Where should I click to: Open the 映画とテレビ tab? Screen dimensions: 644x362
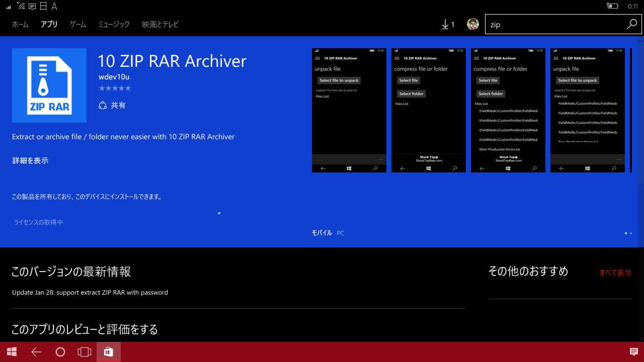pyautogui.click(x=160, y=24)
